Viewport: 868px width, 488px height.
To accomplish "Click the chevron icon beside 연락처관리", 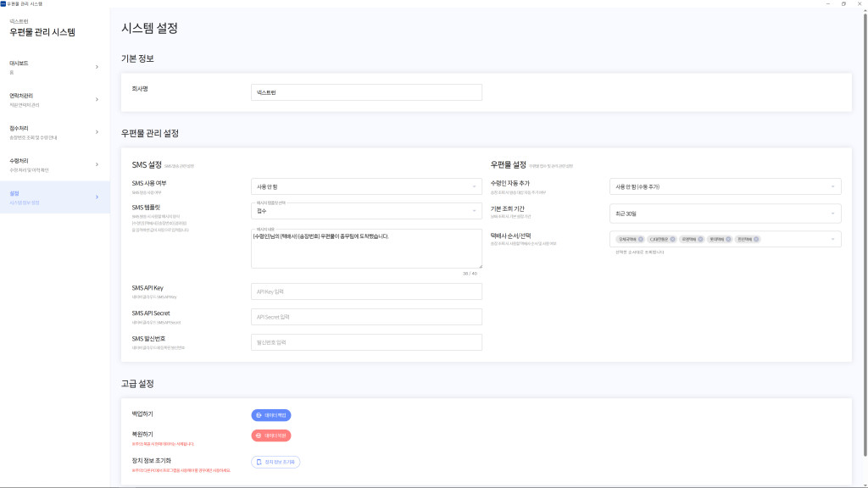I will click(x=97, y=99).
